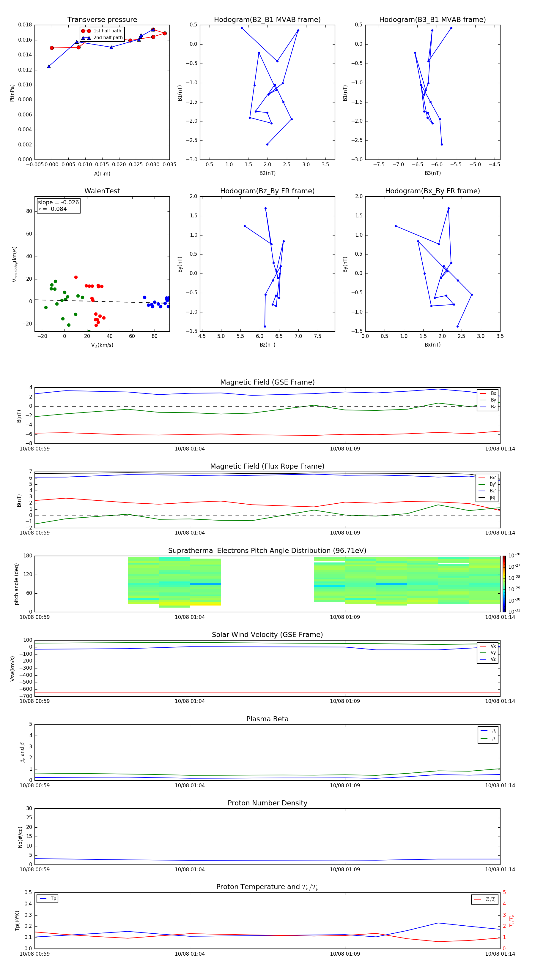
Task: Click the '10/08 01:09' tick under Plasma Beta panel
Action: pos(345,785)
